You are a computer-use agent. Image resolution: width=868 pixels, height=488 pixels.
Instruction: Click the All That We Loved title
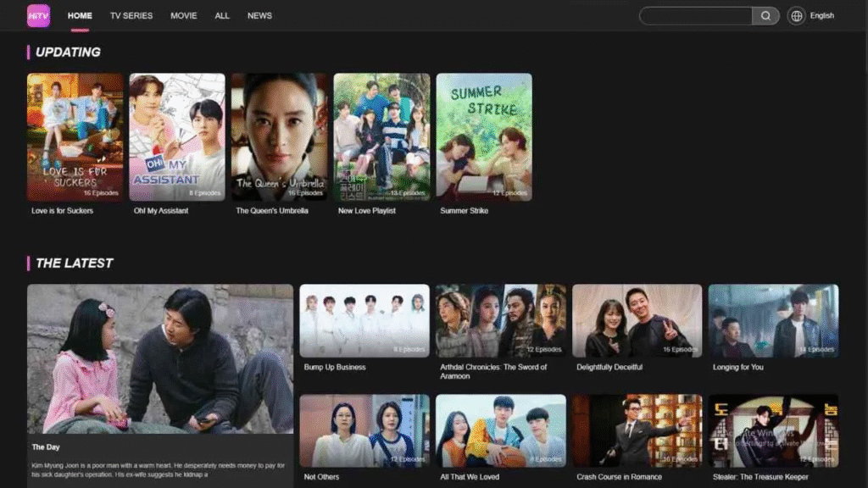470,477
